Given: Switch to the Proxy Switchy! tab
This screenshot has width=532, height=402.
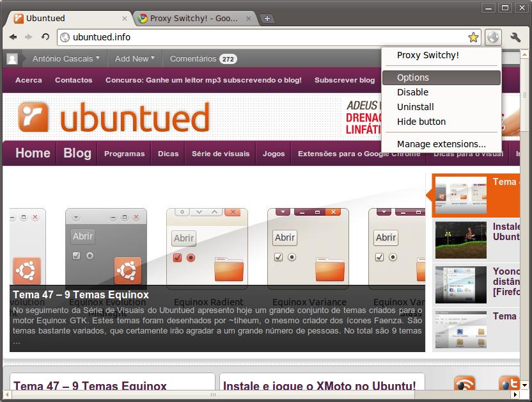Looking at the screenshot, I should [x=194, y=19].
